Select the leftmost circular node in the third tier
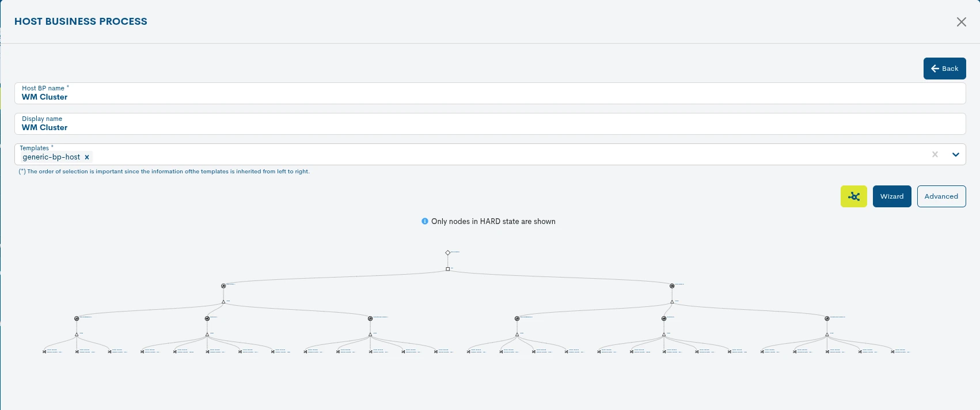Viewport: 980px width, 410px height. coord(77,318)
